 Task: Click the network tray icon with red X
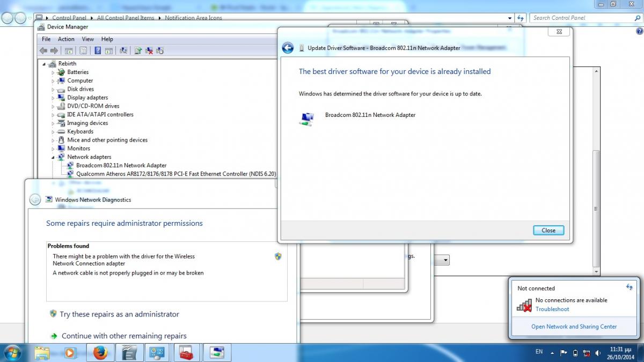click(587, 353)
